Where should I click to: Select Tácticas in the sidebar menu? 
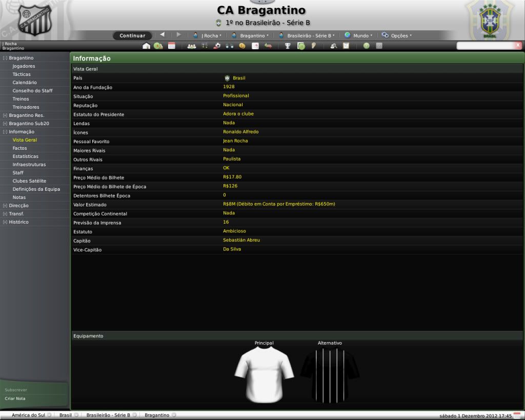(22, 74)
